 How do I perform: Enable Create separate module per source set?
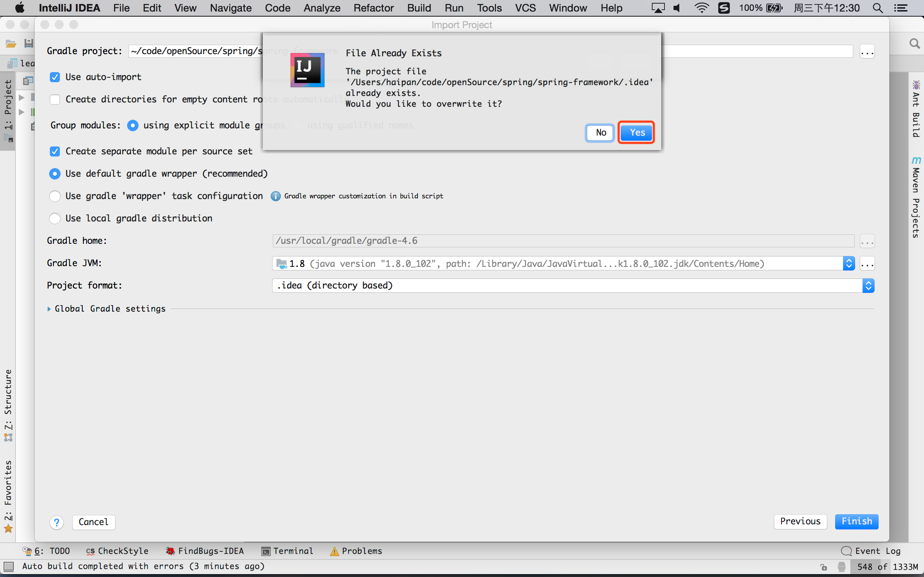56,151
